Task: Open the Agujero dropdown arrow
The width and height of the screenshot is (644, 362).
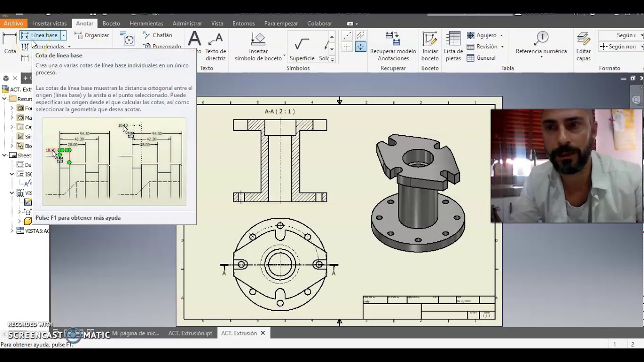Action: pos(501,35)
